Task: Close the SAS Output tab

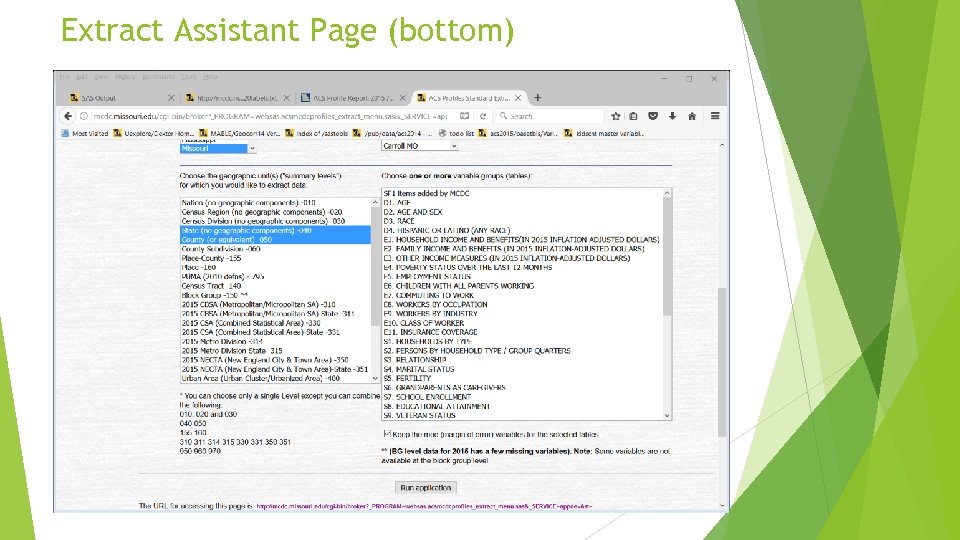Action: [171, 98]
